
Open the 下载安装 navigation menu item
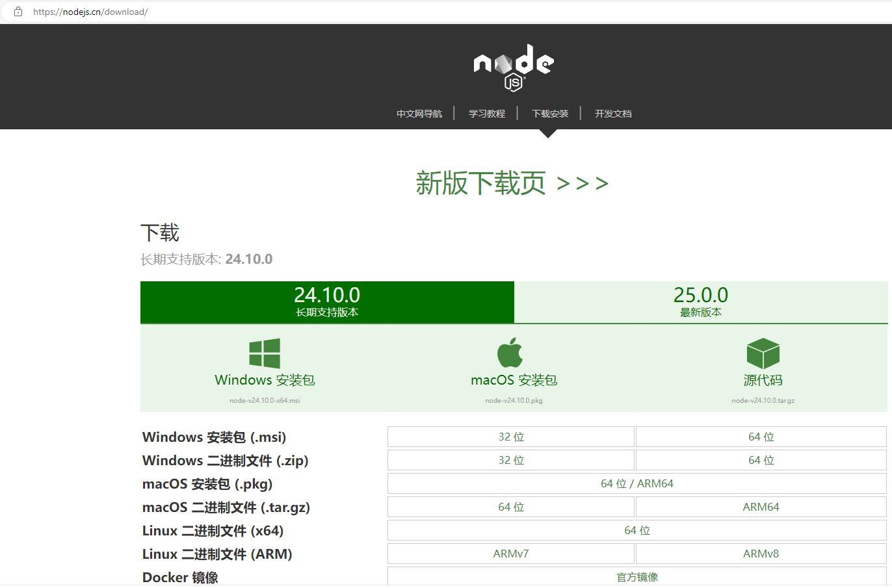pos(549,113)
